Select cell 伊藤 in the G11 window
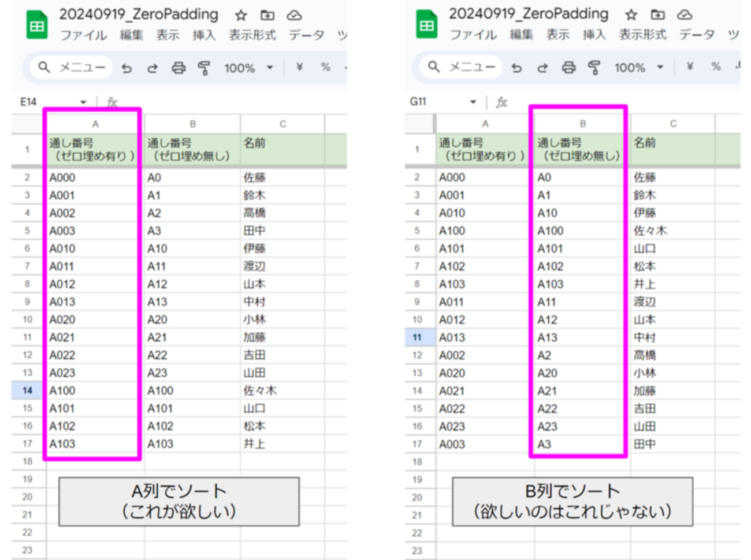 pos(673,213)
